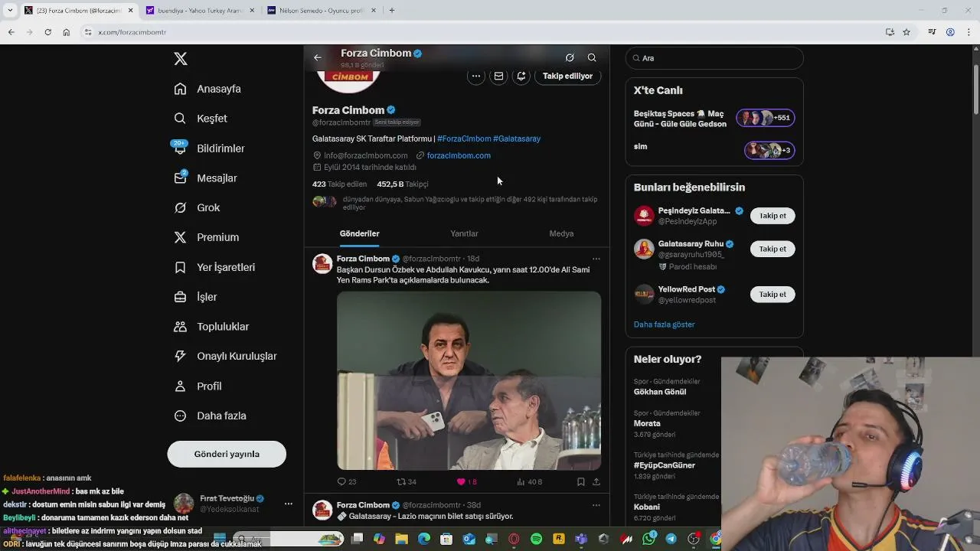
Task: Click the X logo in the sidebar
Action: click(x=181, y=59)
